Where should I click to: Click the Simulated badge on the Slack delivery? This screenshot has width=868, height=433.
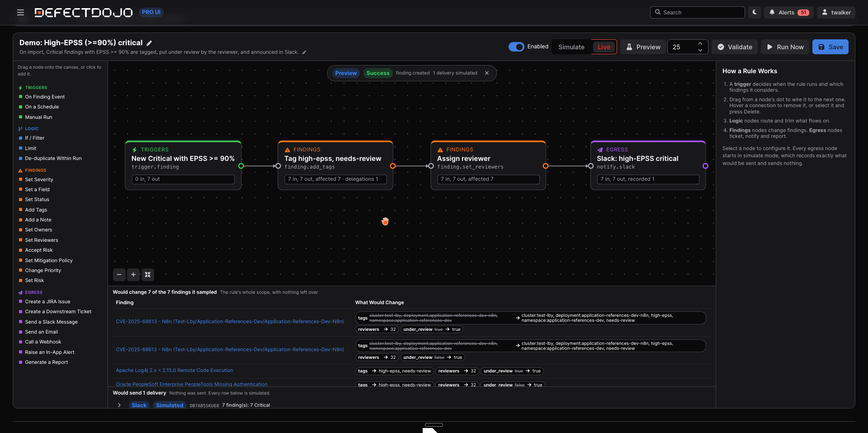(x=170, y=405)
